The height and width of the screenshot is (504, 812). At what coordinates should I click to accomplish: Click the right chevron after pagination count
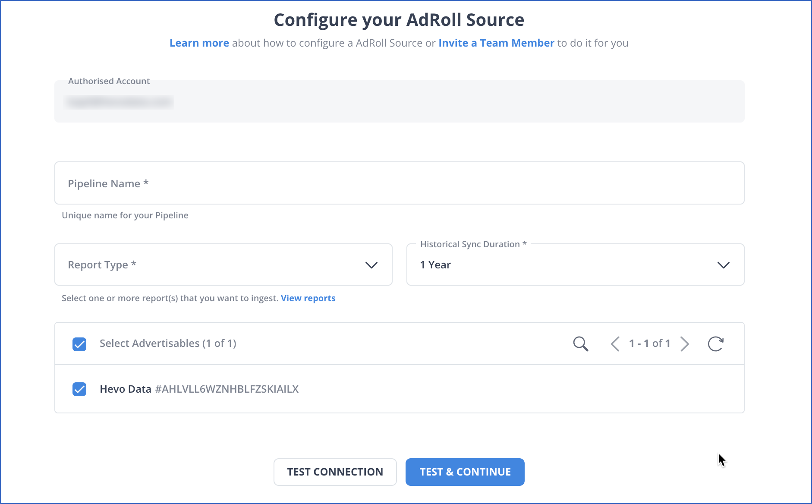point(685,343)
